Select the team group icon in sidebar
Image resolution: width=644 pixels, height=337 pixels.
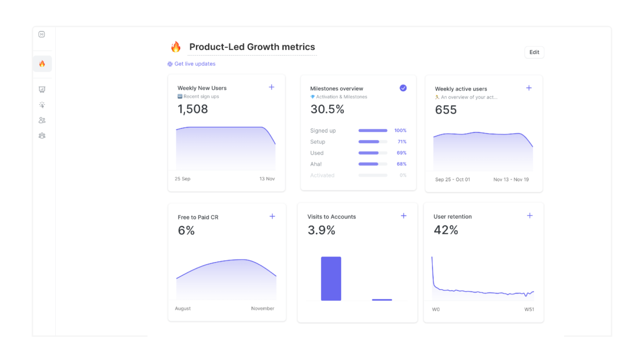(x=42, y=135)
